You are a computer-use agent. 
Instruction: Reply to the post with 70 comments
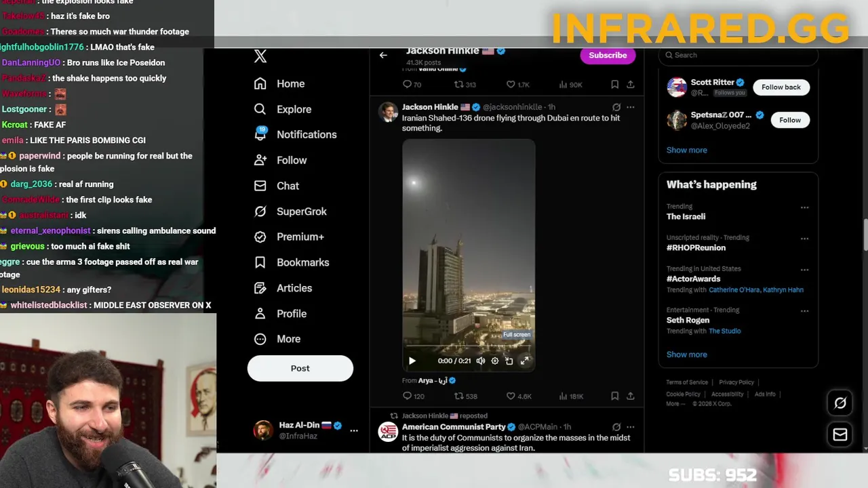coord(412,85)
